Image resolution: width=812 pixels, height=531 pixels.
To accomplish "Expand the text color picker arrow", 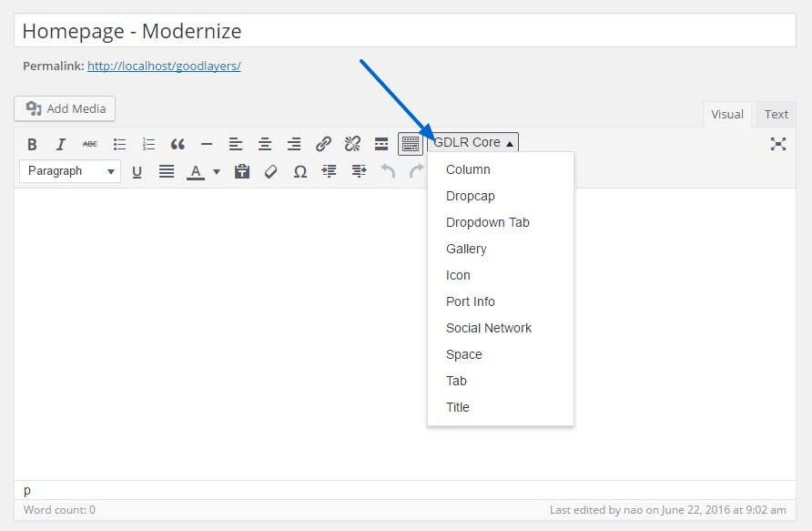I will 217,171.
